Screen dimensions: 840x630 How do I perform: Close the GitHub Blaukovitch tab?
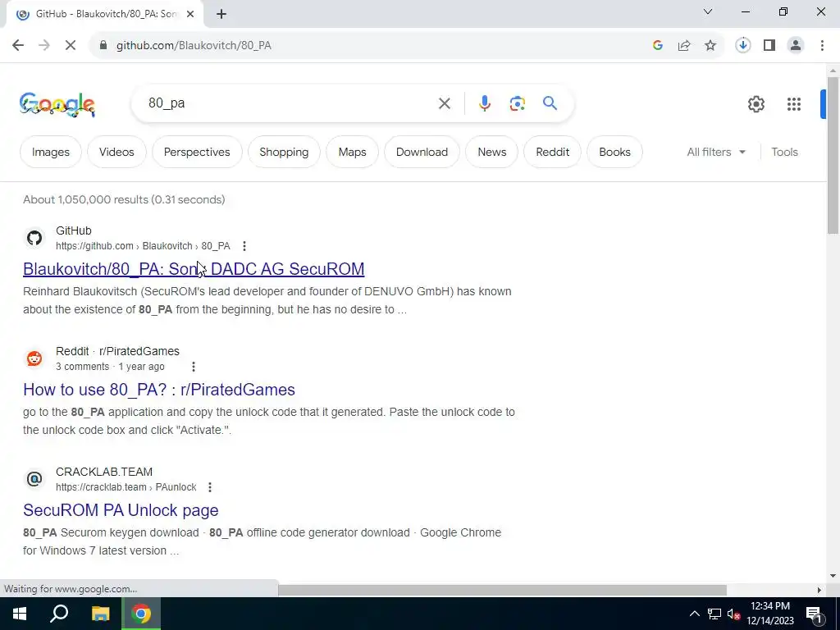point(190,14)
